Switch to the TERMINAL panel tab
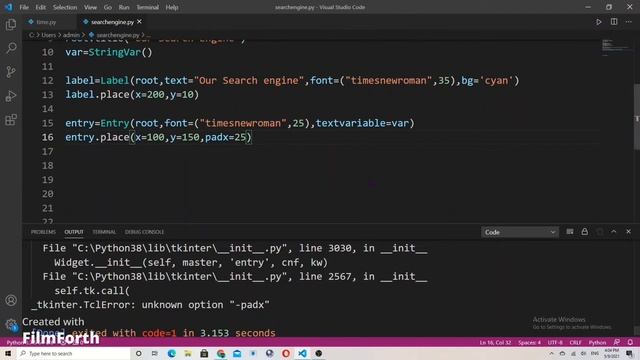 (x=104, y=232)
